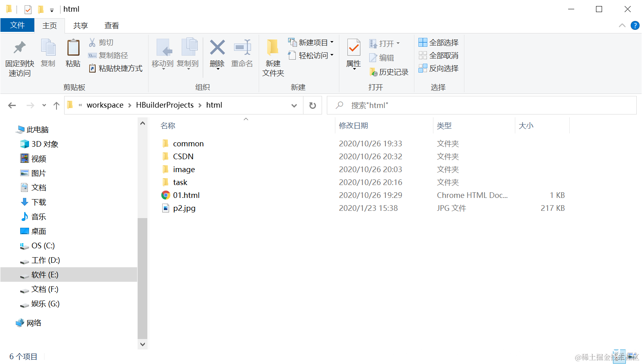Sort by Size (大小) column header
This screenshot has height=364, width=642.
click(526, 125)
